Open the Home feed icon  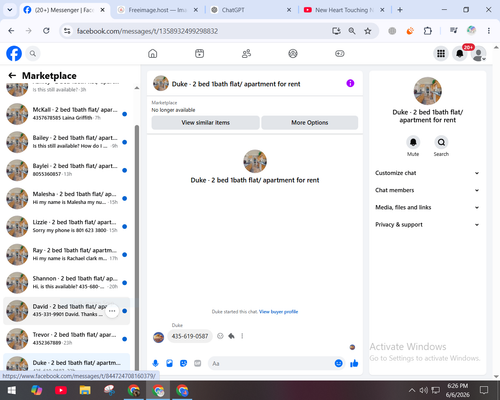[x=153, y=53]
